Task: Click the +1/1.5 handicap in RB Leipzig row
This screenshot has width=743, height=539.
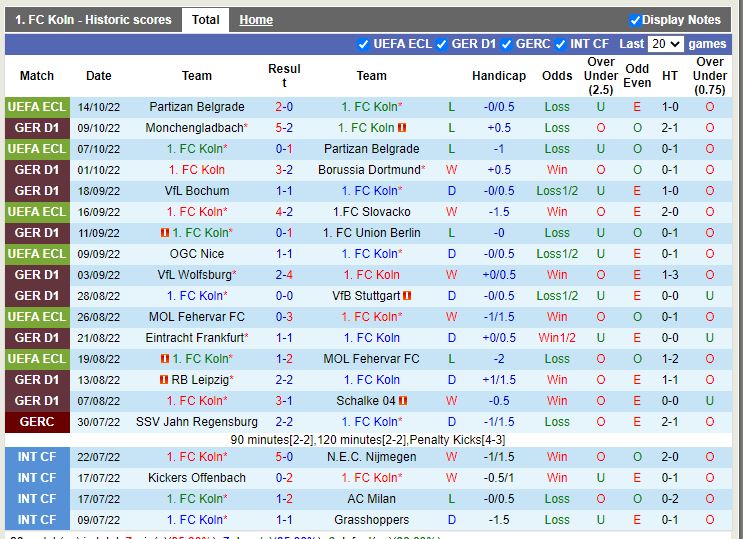Action: point(499,380)
